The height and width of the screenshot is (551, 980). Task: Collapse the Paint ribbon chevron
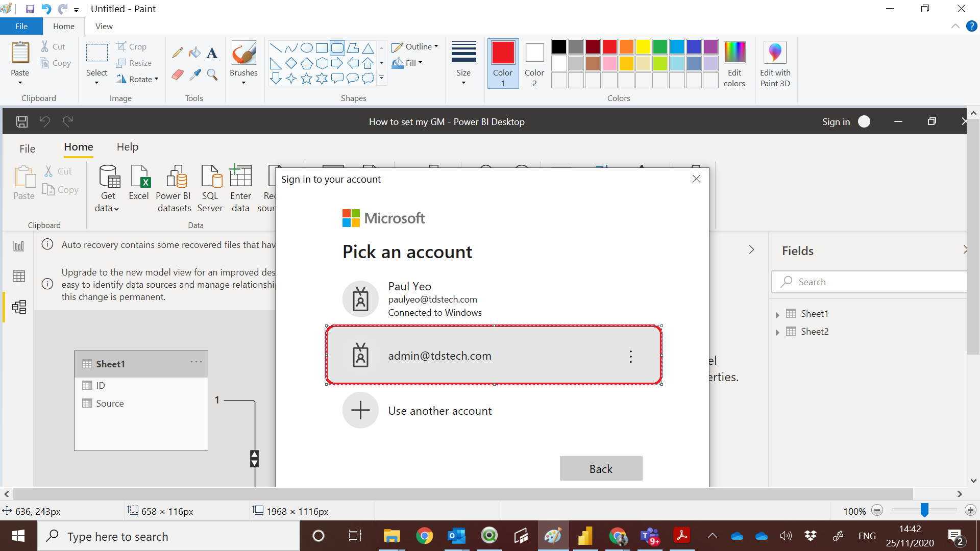point(955,26)
